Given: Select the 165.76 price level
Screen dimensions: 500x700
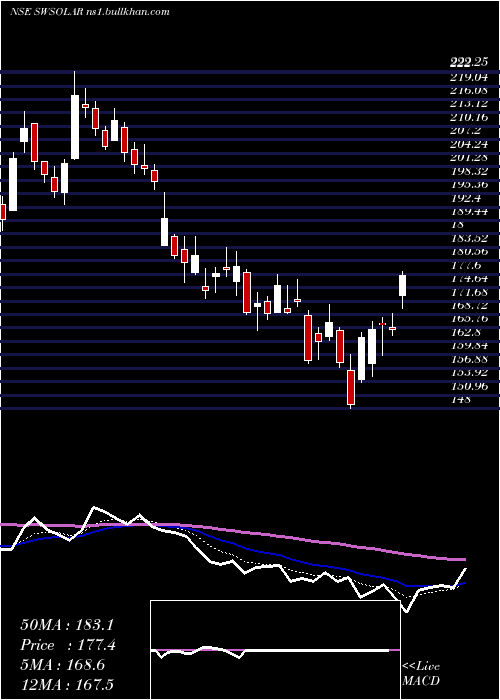Looking at the screenshot, I should tap(468, 319).
